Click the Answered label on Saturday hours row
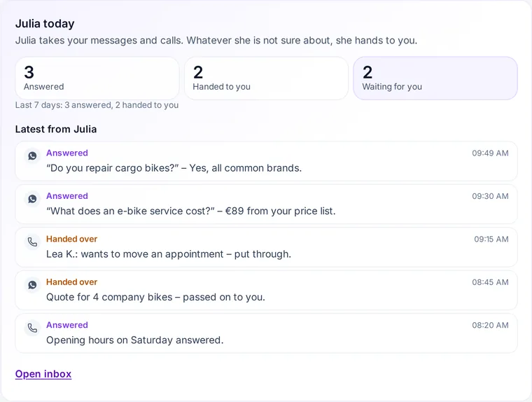Screen dimensions: 532x402 (67, 325)
